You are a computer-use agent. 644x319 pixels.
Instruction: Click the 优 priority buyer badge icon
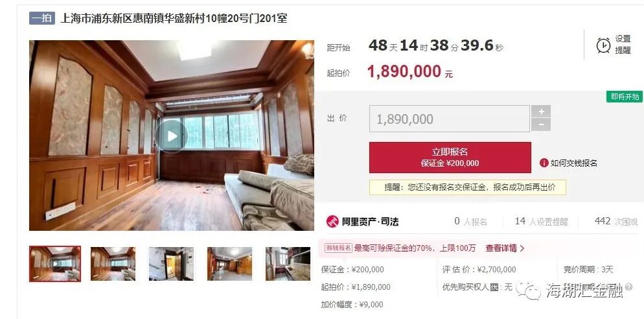[494, 287]
